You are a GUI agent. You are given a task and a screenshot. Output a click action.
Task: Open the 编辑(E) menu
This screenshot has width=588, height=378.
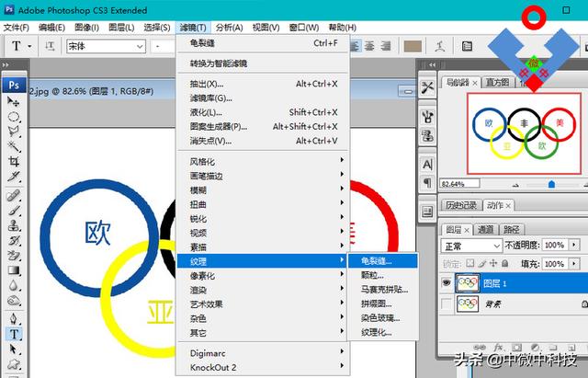51,28
